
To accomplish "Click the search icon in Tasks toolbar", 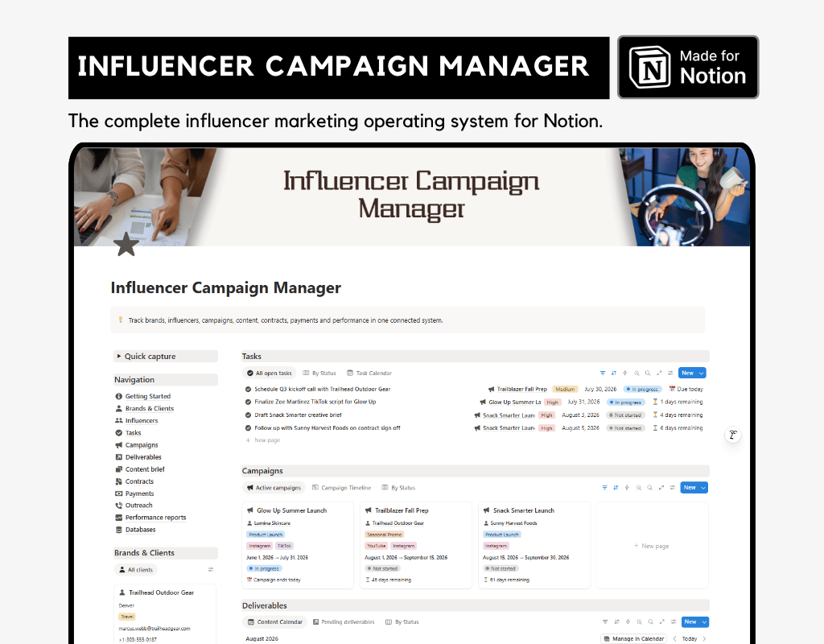I will 648,374.
